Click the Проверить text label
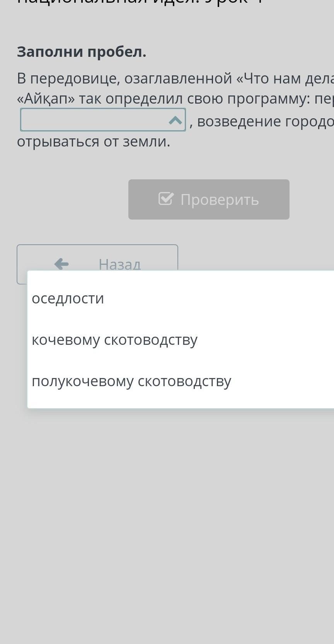This screenshot has width=334, height=644. pos(220,200)
